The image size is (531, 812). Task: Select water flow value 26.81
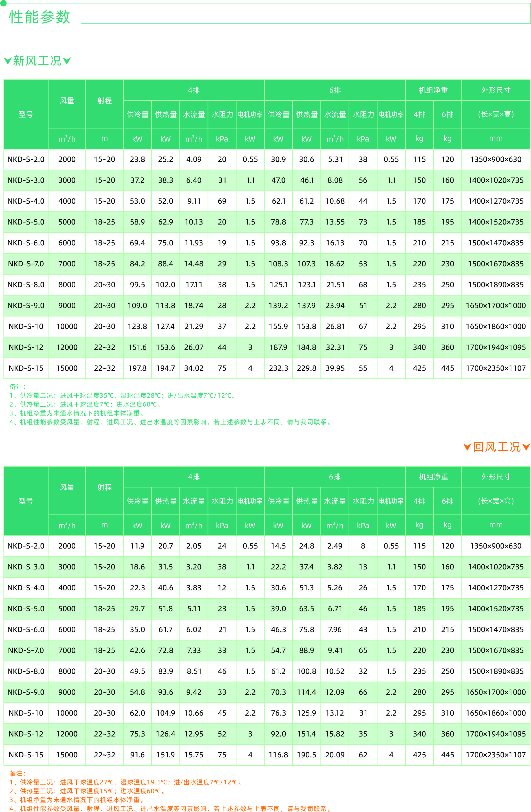point(335,327)
